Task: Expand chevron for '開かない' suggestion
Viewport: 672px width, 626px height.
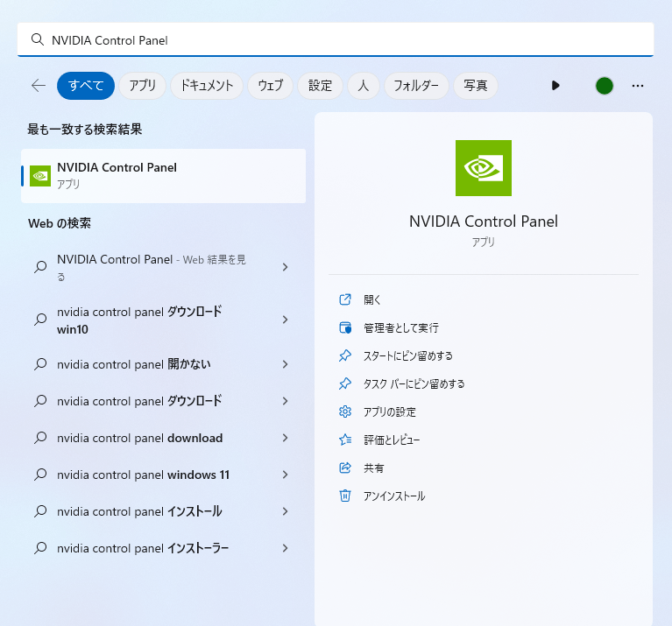Action: click(285, 364)
